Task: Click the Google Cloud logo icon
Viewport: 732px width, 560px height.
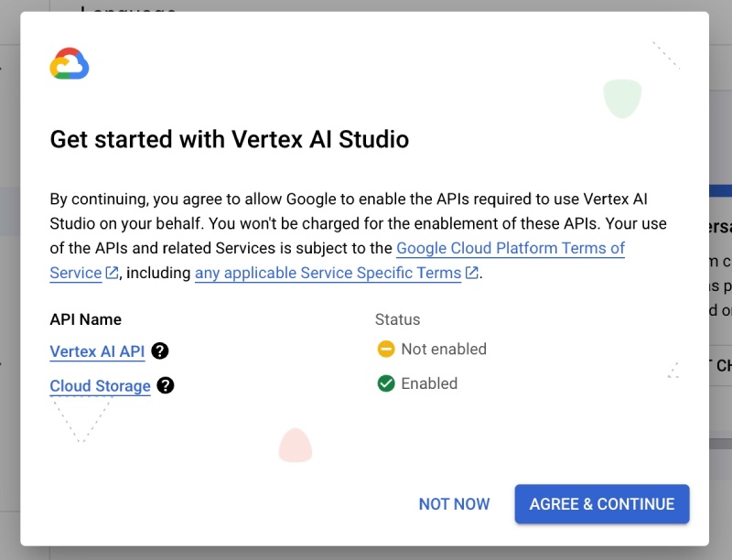Action: pos(70,63)
